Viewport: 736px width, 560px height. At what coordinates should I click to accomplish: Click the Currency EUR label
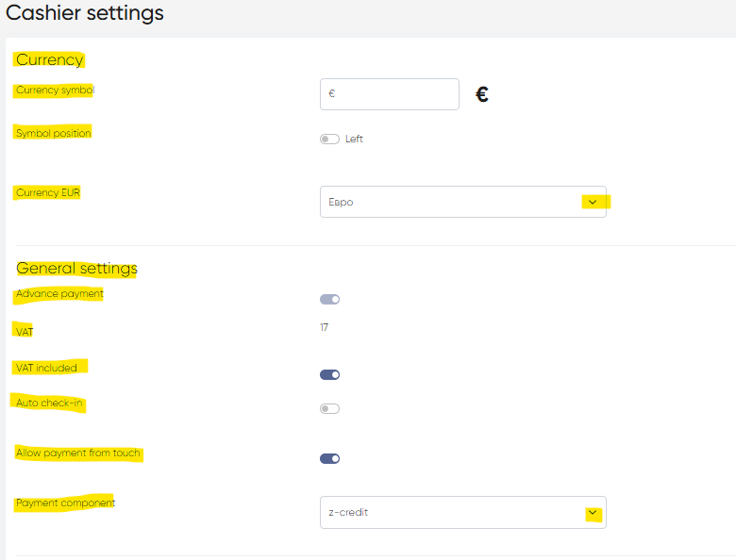click(48, 192)
